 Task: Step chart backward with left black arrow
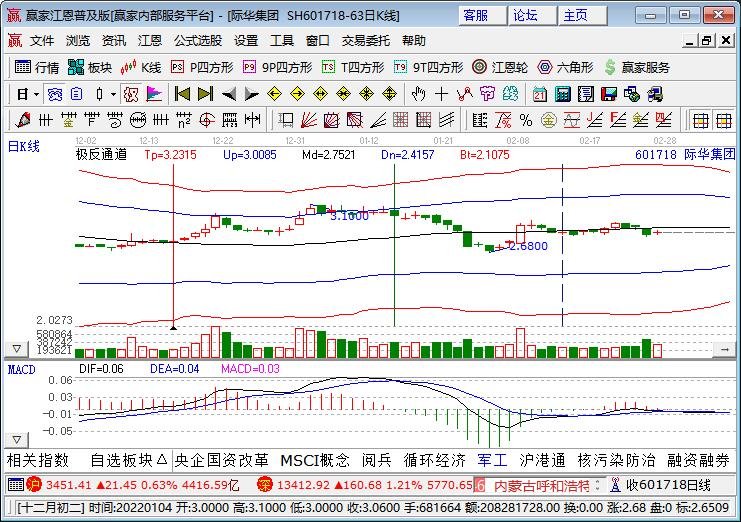click(x=229, y=94)
